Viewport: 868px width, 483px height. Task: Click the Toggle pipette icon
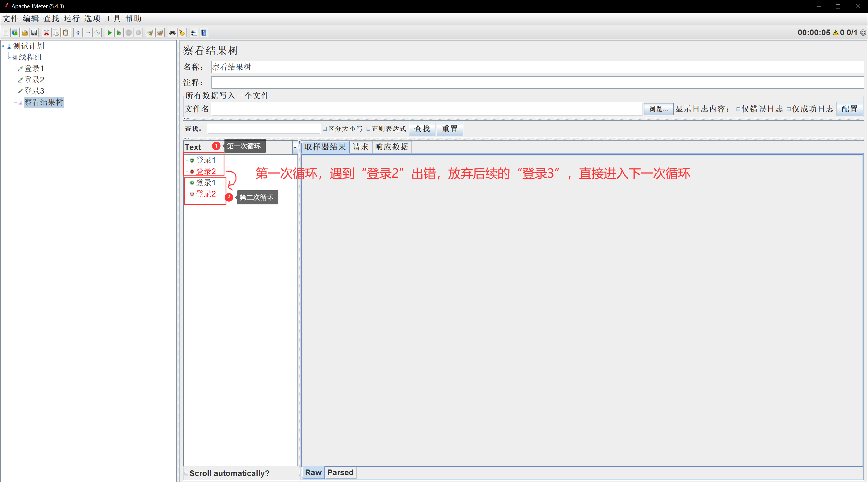pos(97,33)
